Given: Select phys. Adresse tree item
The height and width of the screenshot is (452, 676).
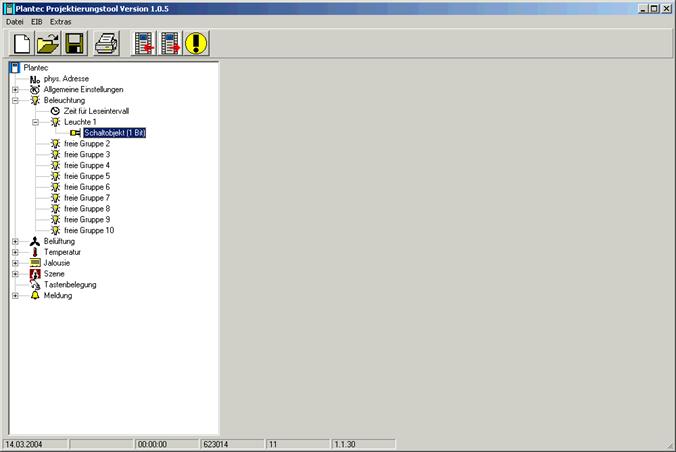Looking at the screenshot, I should (66, 78).
